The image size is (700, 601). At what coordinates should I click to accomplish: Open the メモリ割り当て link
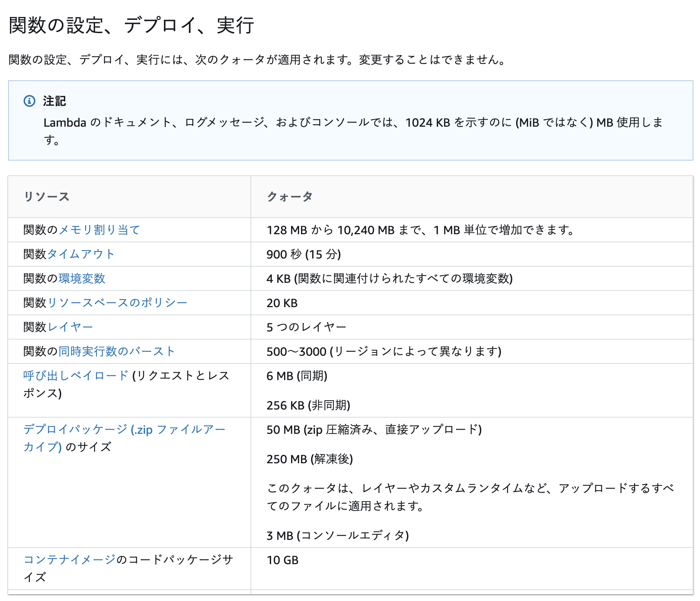[x=99, y=230]
